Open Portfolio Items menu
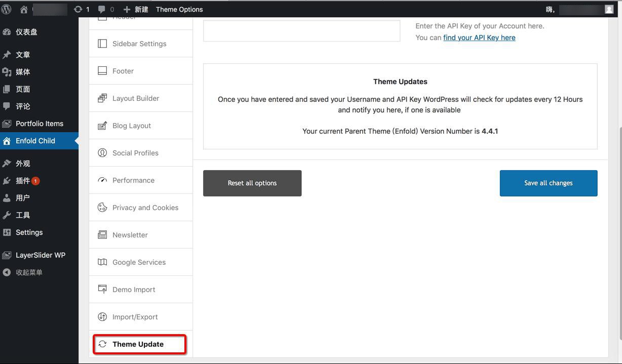 tap(39, 124)
